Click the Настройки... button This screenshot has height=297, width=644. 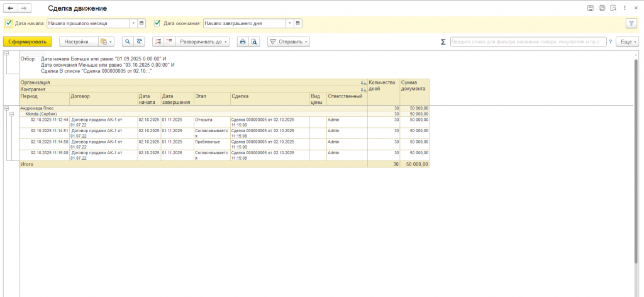point(79,42)
